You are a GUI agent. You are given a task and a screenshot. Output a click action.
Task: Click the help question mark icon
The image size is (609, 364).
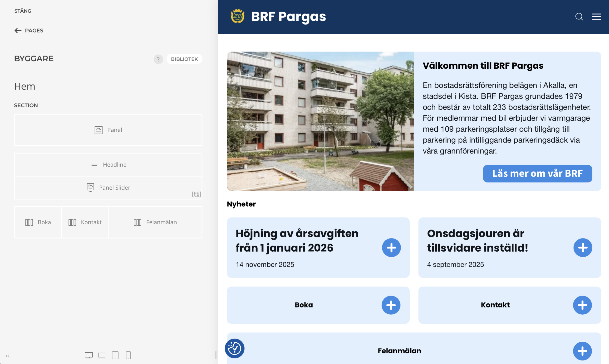pos(158,59)
